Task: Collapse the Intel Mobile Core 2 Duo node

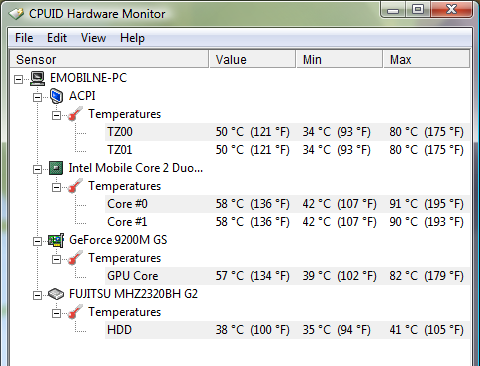Action: 37,169
